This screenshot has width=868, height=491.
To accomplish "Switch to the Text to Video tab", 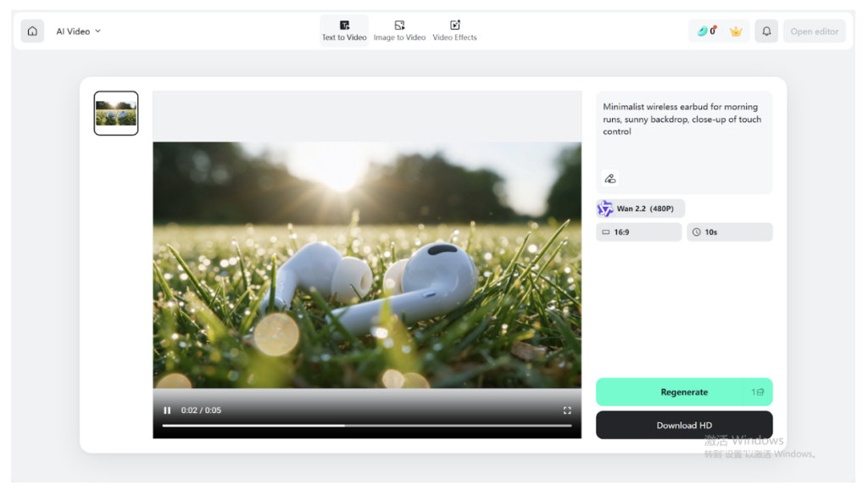I will (x=344, y=31).
